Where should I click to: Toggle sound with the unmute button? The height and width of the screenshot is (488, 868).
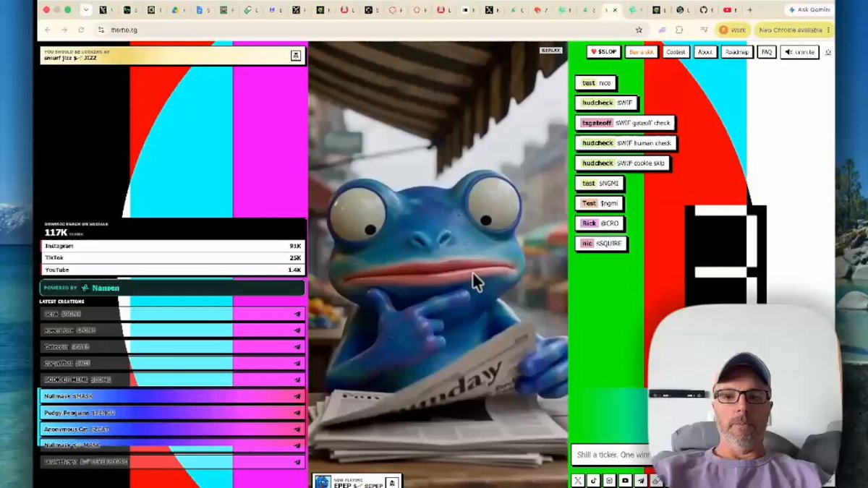(x=800, y=52)
